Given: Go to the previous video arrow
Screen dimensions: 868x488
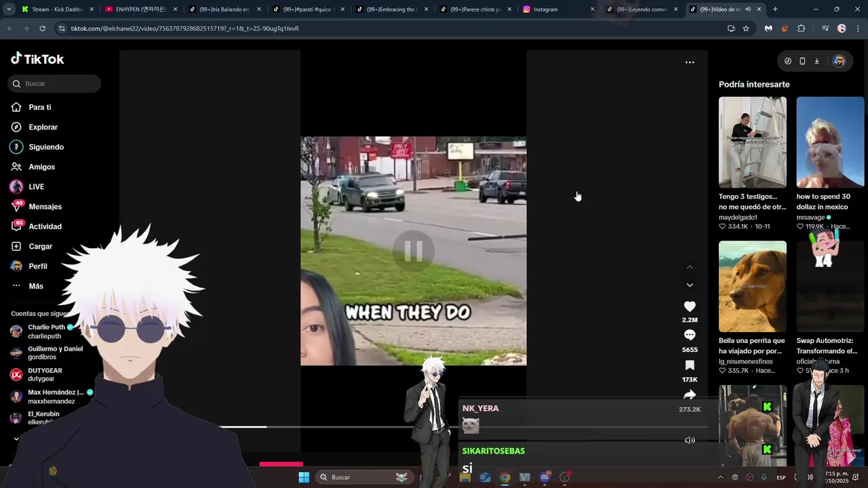Looking at the screenshot, I should tap(690, 267).
